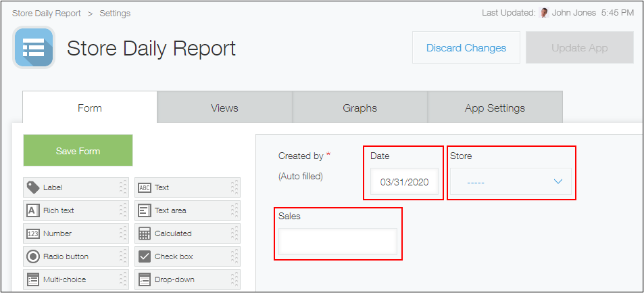This screenshot has height=293, width=644.
Task: Select the Check box field icon
Action: tap(144, 256)
